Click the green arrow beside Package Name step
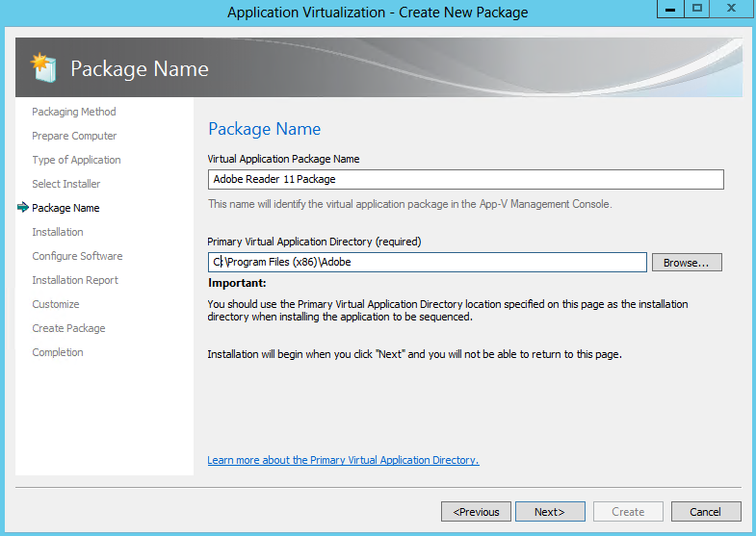Viewport: 756px width, 536px height. 23,208
